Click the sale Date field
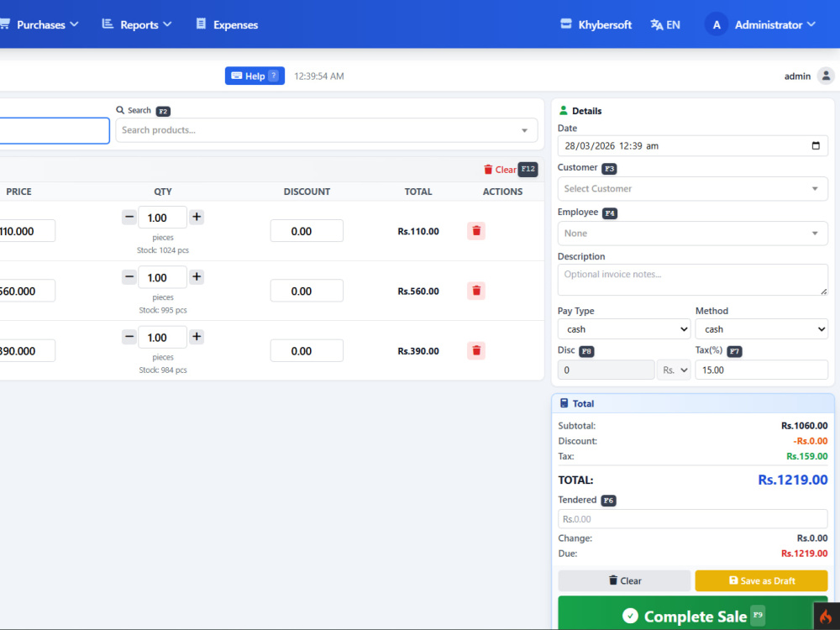Screen dimensions: 840x630 pos(693,145)
